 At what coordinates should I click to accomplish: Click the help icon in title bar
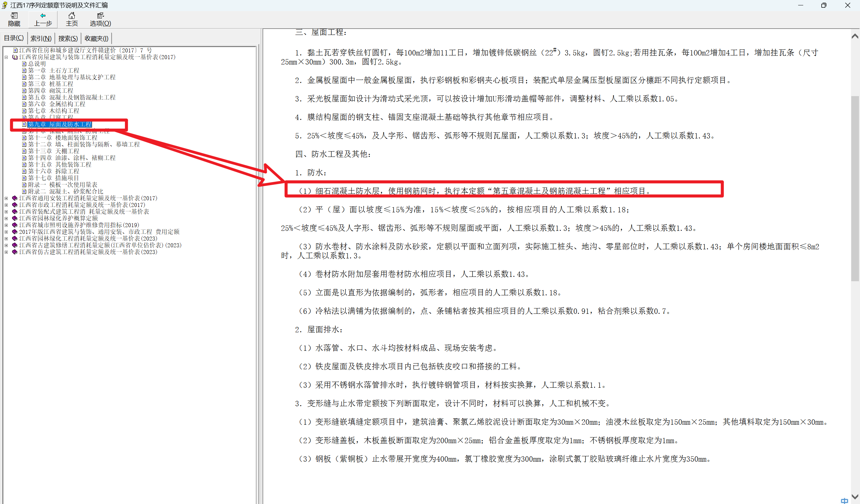(4, 5)
